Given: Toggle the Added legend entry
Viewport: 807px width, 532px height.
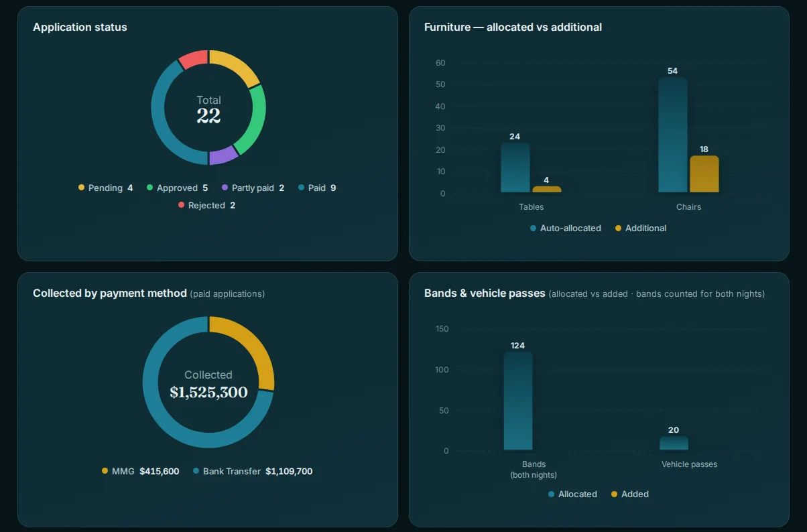Looking at the screenshot, I should click(630, 494).
